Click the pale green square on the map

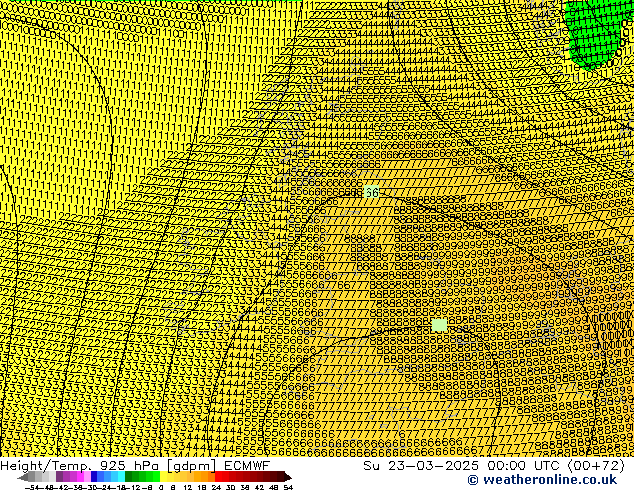pos(439,325)
